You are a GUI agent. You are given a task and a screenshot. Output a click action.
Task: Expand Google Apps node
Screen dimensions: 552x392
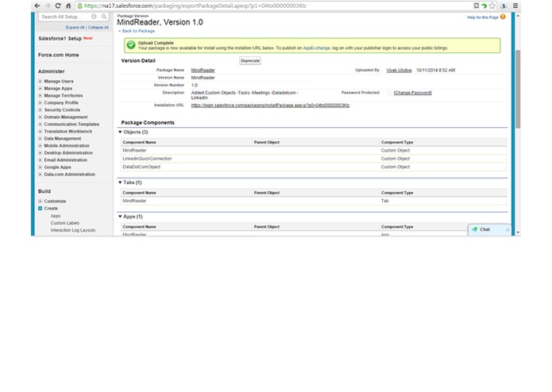coord(41,167)
